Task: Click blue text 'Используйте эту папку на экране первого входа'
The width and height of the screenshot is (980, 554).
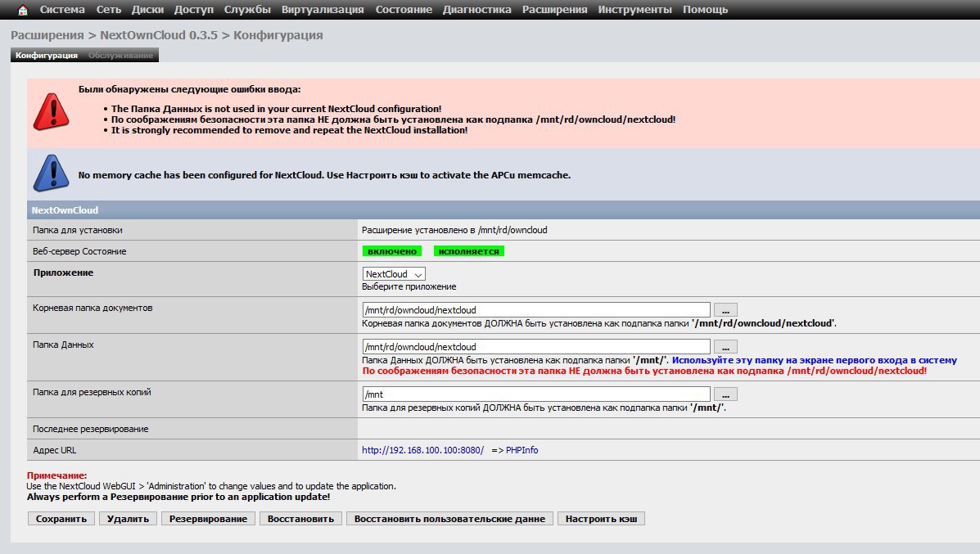Action: pyautogui.click(x=815, y=360)
